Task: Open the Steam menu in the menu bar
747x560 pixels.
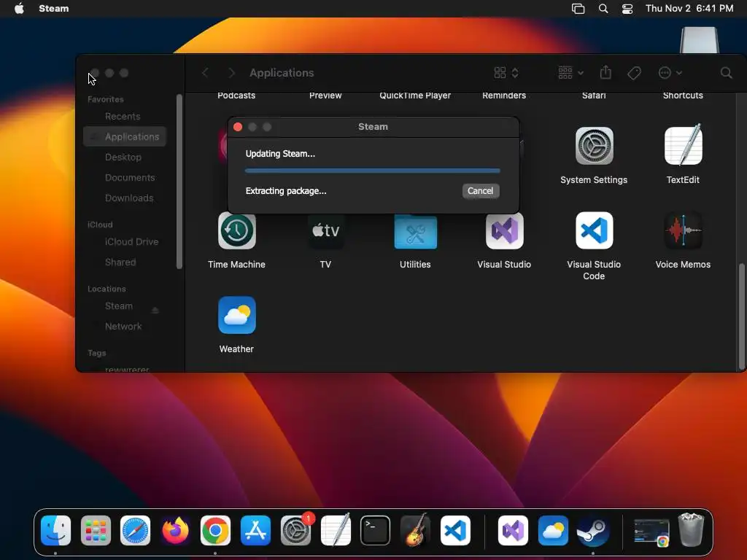Action: 54,9
